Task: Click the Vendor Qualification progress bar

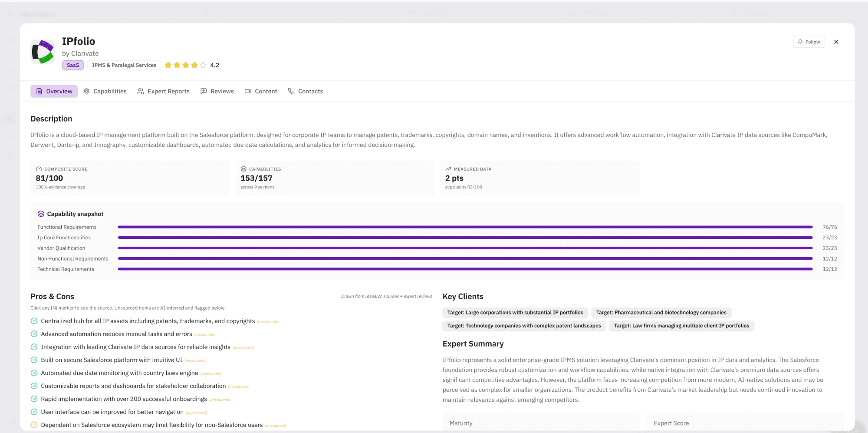Action: click(465, 248)
